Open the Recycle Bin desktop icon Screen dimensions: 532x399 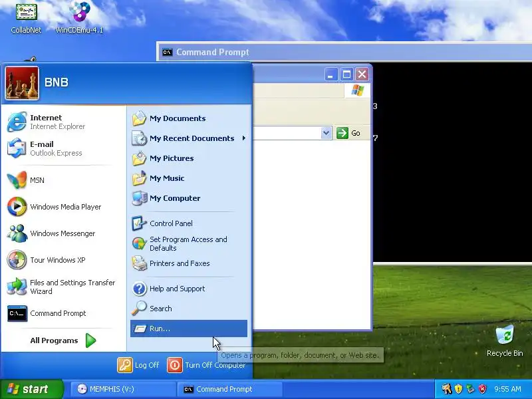(x=505, y=341)
